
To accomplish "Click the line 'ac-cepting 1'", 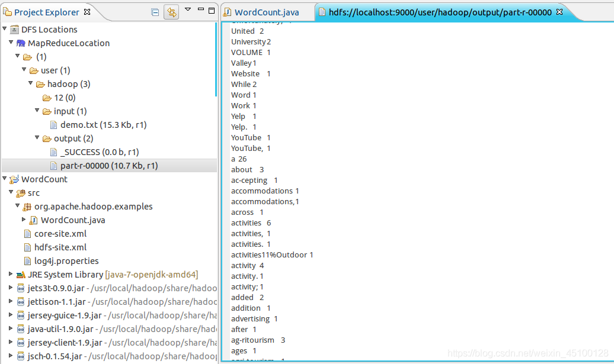I will coord(254,181).
